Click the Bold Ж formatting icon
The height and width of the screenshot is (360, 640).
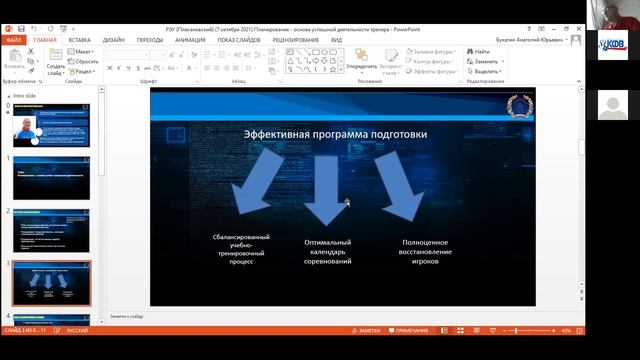110,68
